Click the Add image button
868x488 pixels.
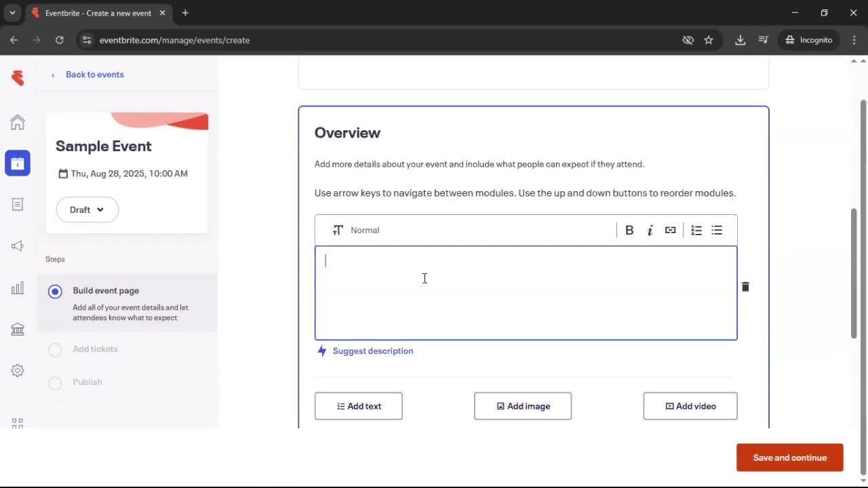[x=523, y=406]
